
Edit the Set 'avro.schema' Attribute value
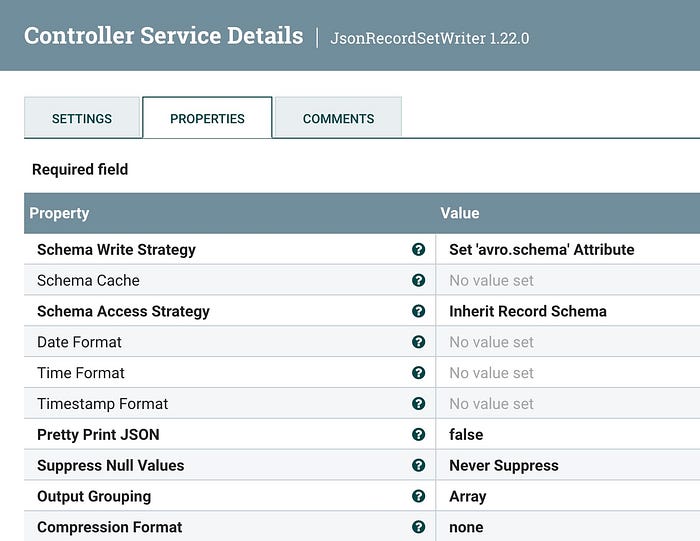click(542, 250)
